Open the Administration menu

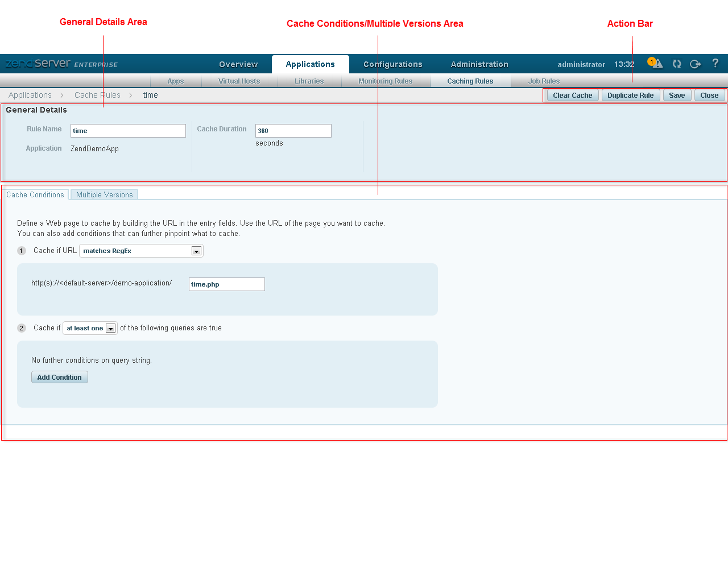coord(479,64)
